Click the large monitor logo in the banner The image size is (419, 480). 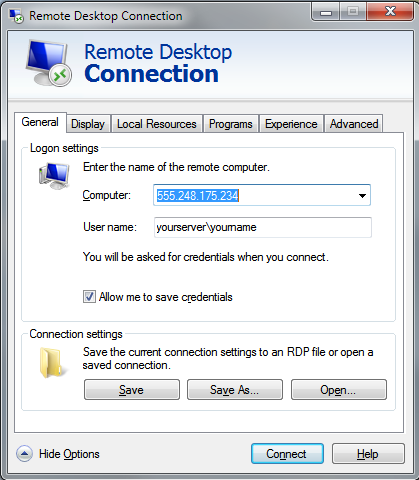pyautogui.click(x=48, y=63)
